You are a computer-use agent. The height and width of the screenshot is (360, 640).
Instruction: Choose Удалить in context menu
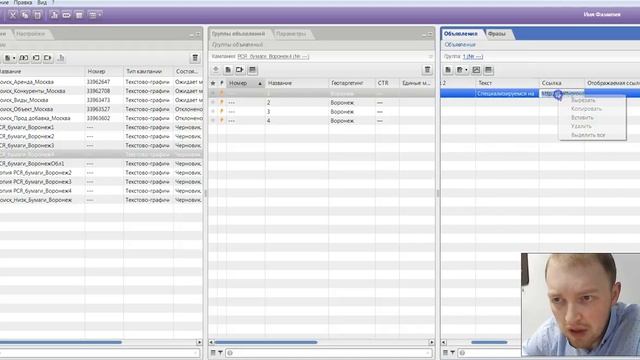pyautogui.click(x=581, y=126)
